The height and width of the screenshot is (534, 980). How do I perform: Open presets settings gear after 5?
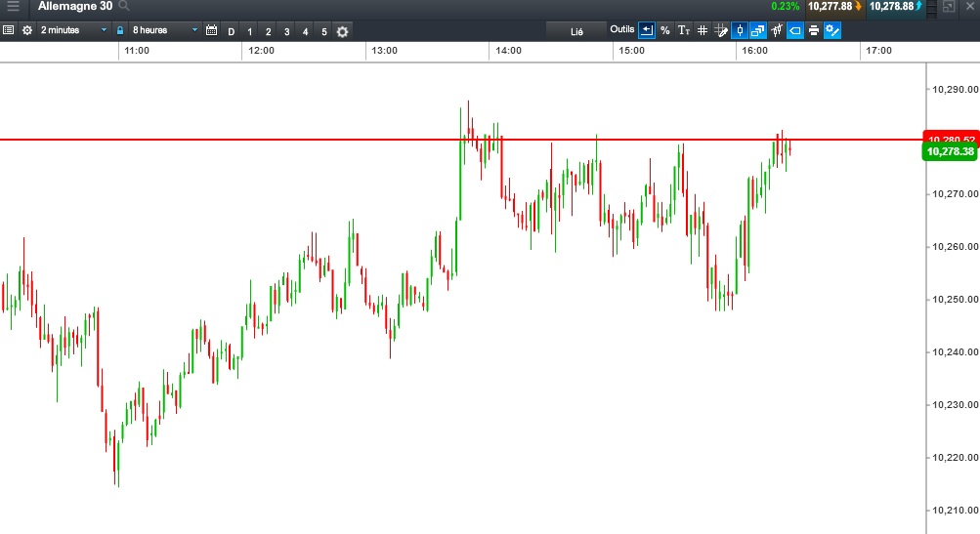(343, 31)
